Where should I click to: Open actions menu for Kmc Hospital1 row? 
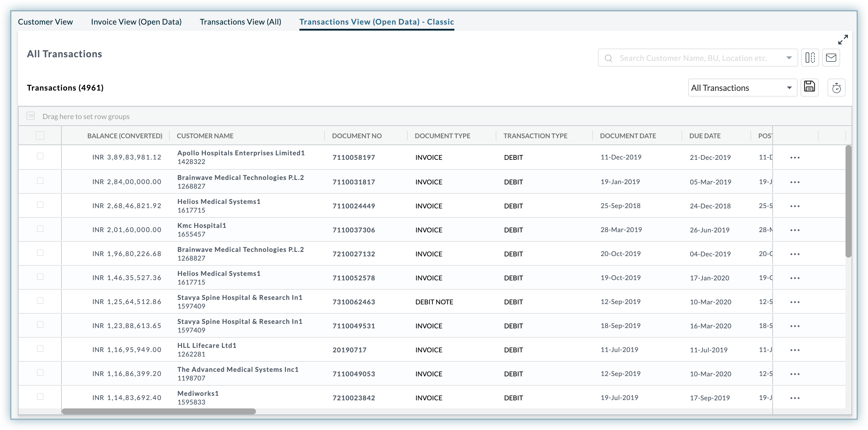pos(795,230)
